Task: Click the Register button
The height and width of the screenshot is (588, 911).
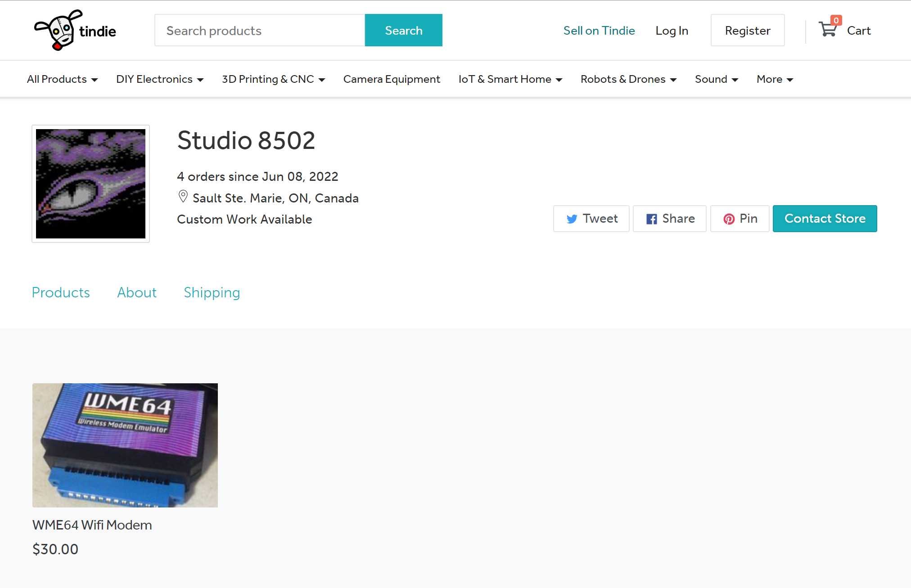Action: point(748,30)
